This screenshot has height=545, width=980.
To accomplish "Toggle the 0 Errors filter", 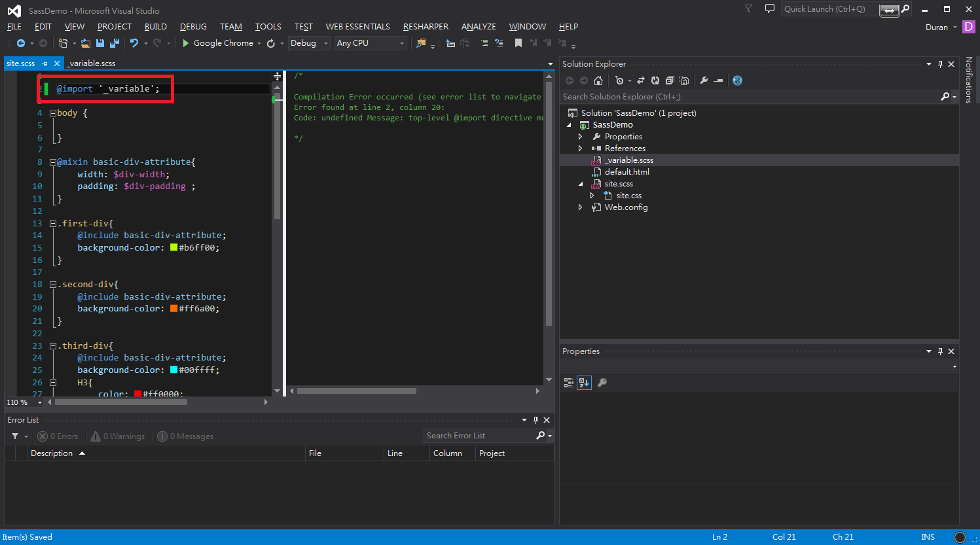I will pos(58,436).
